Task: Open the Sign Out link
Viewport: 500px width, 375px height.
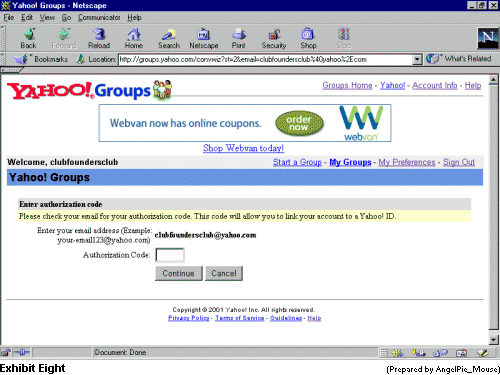Action: coord(459,162)
